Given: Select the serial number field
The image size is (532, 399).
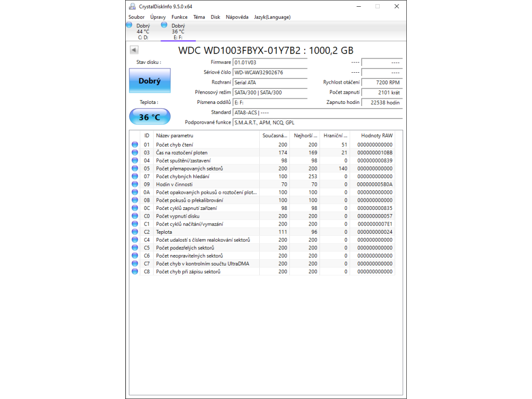Looking at the screenshot, I should [270, 72].
